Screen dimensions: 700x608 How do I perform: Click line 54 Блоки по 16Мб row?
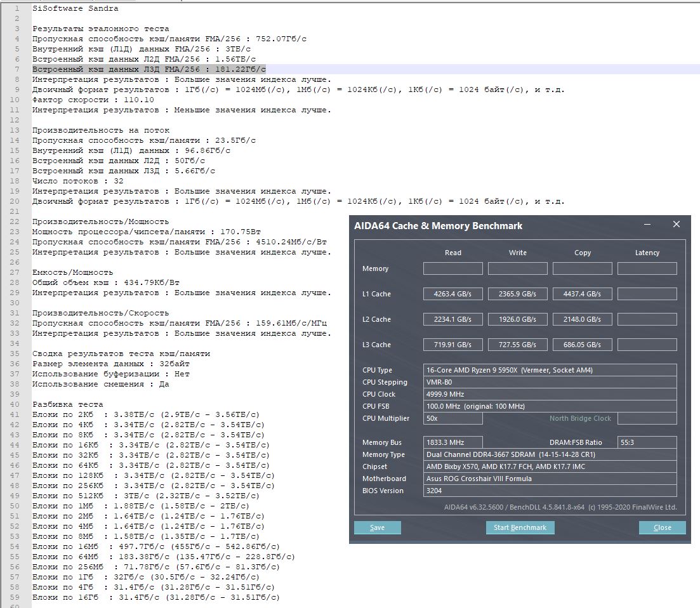(156, 547)
